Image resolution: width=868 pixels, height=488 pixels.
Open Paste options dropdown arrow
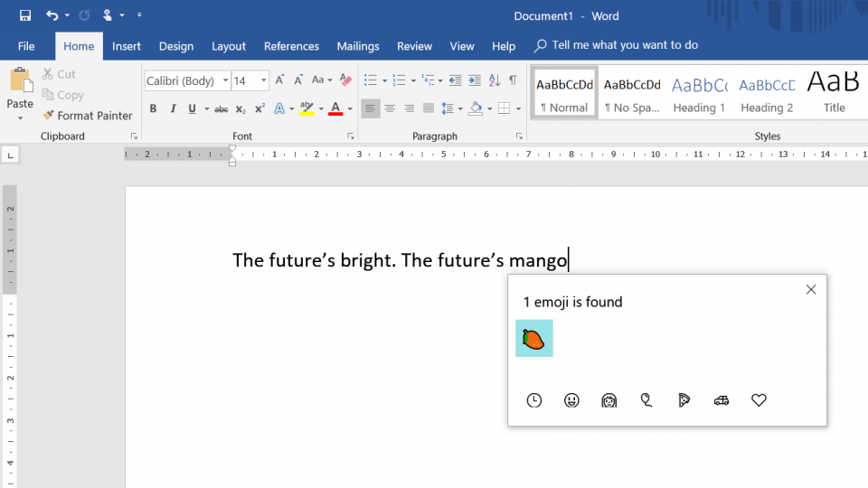[20, 118]
